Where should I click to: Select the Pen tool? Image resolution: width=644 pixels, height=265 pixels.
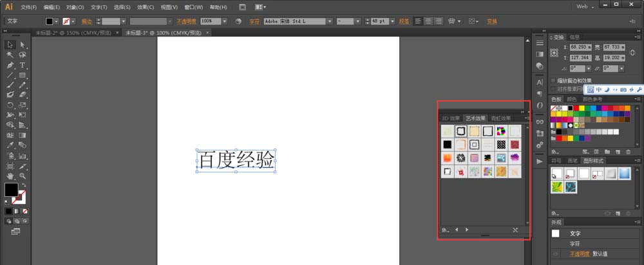(x=11, y=65)
